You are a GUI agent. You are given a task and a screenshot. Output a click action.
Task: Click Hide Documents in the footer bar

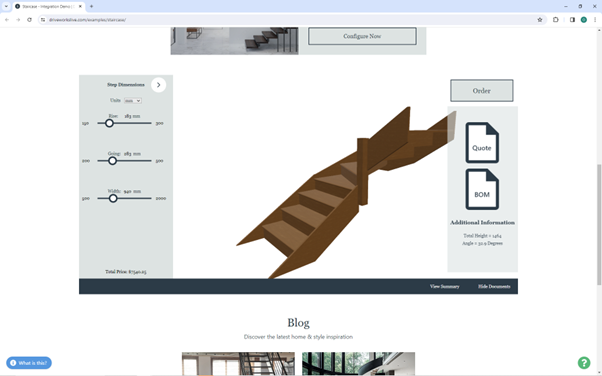click(x=494, y=287)
